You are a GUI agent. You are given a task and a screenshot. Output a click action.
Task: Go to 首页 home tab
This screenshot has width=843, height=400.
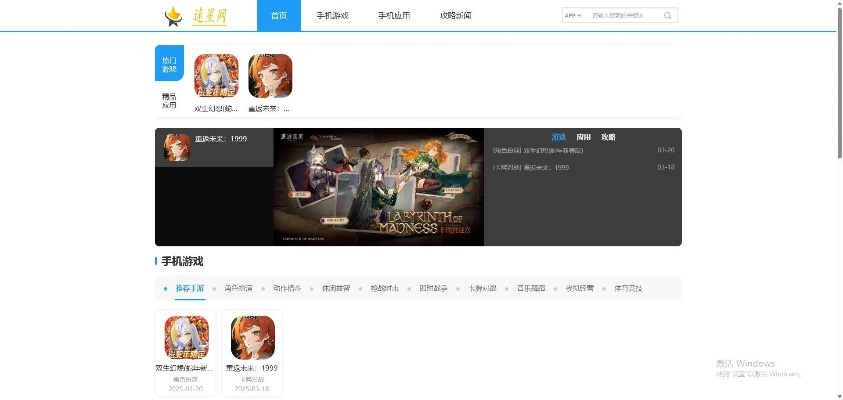pyautogui.click(x=279, y=16)
